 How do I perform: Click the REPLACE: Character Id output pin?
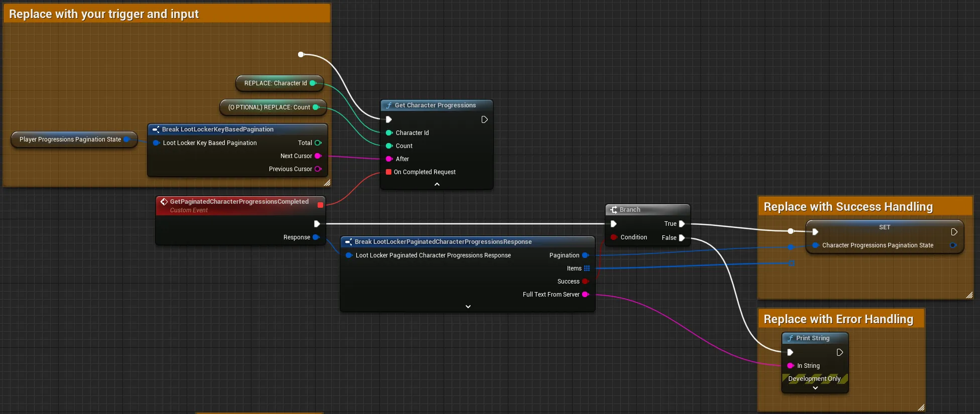313,83
